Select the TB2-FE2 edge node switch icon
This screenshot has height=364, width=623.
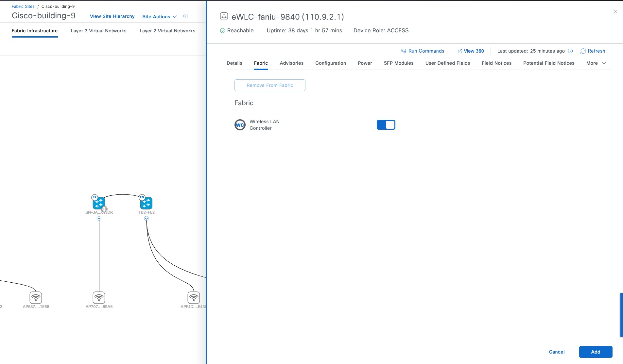coord(146,203)
